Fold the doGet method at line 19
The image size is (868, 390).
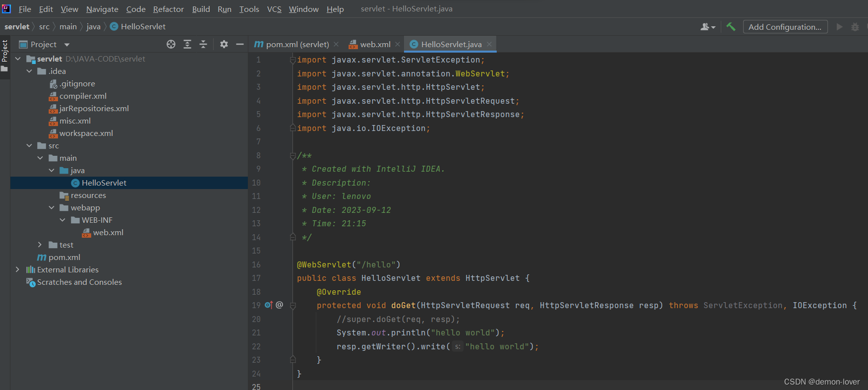[x=292, y=306]
